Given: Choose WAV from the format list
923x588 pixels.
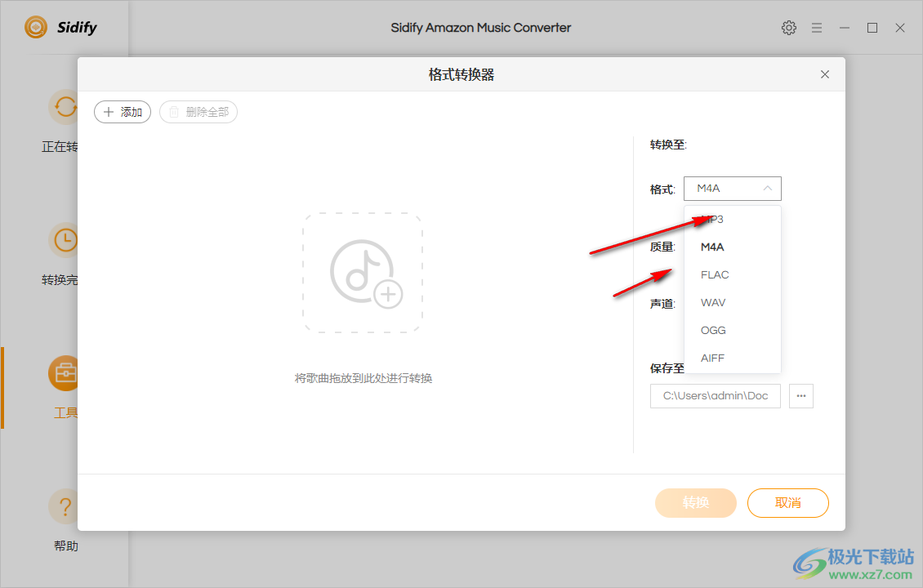Looking at the screenshot, I should pyautogui.click(x=733, y=302).
